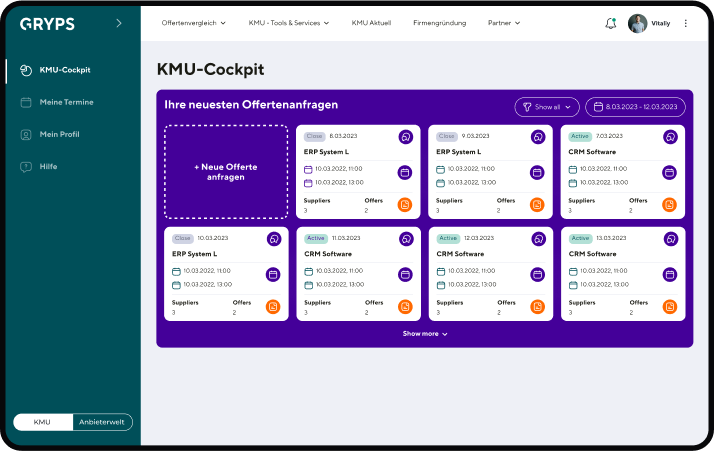The width and height of the screenshot is (714, 451).
Task: Go to Mein Profil in the sidebar
Action: (59, 134)
